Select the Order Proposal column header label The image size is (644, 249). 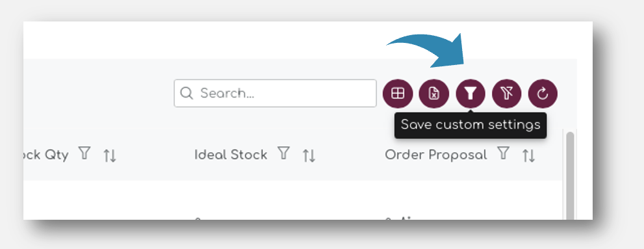click(436, 155)
